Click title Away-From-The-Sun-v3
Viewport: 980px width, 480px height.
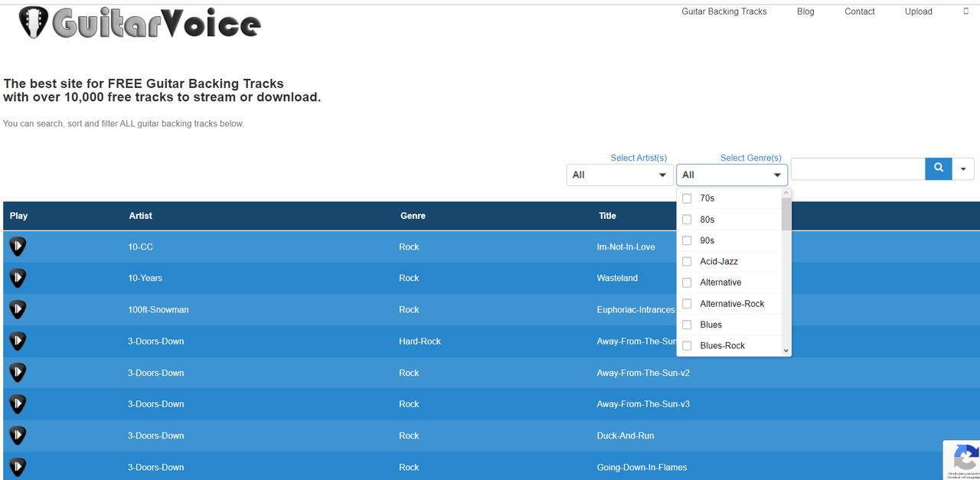[x=643, y=404]
